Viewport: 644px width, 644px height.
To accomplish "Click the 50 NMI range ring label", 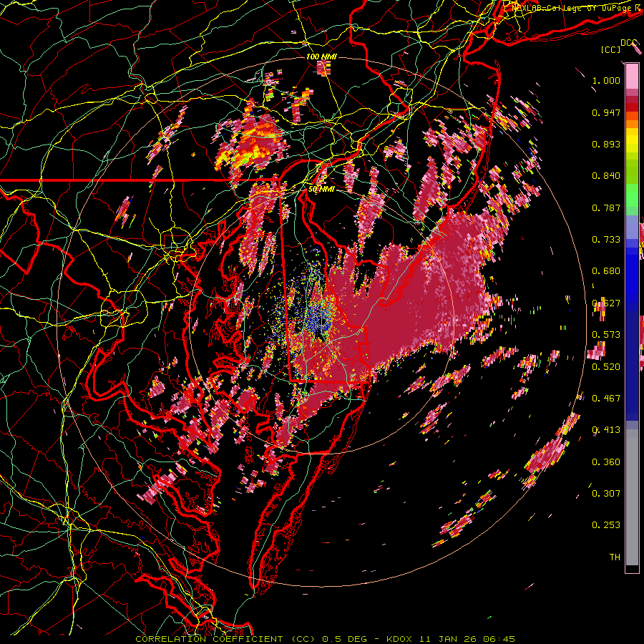I will (321, 190).
